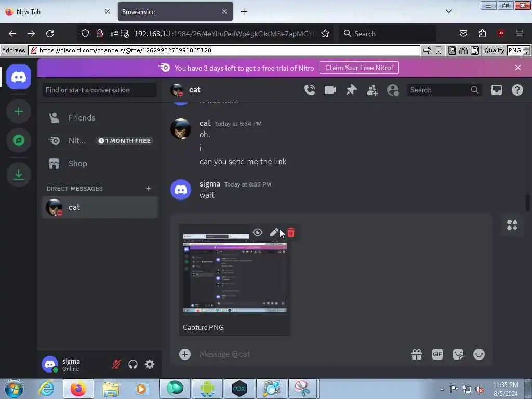
Task: Dismiss the Nitro trial banner
Action: 518,68
